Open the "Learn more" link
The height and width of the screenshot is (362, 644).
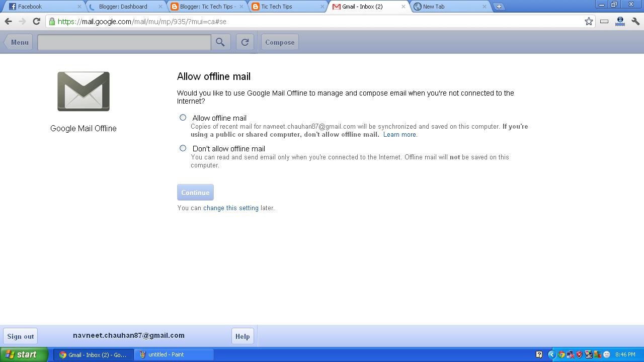[399, 134]
